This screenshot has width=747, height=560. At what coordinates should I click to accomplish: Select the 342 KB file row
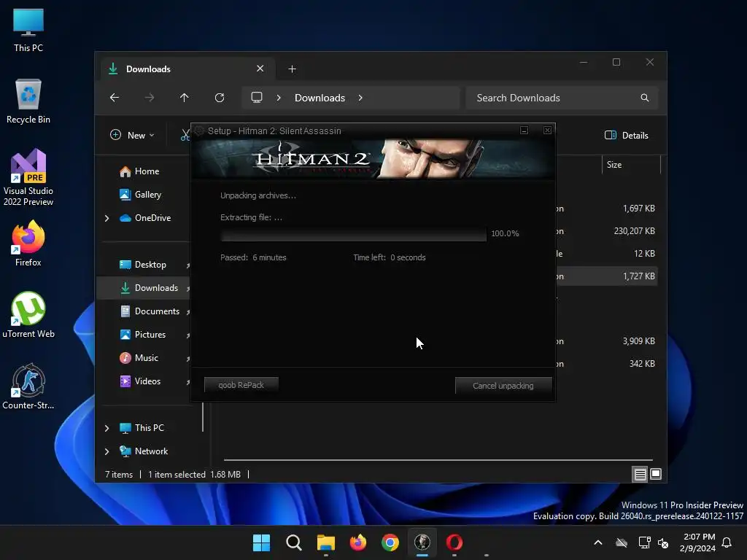point(608,364)
